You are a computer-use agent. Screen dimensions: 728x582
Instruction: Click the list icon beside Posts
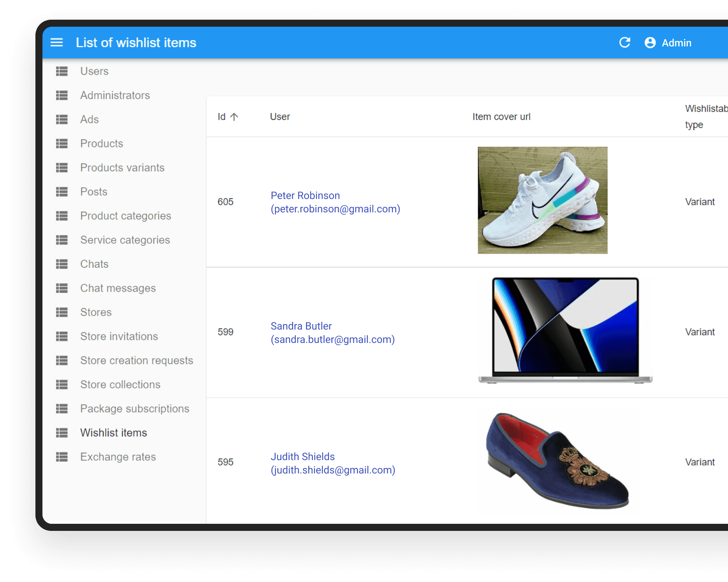[62, 192]
